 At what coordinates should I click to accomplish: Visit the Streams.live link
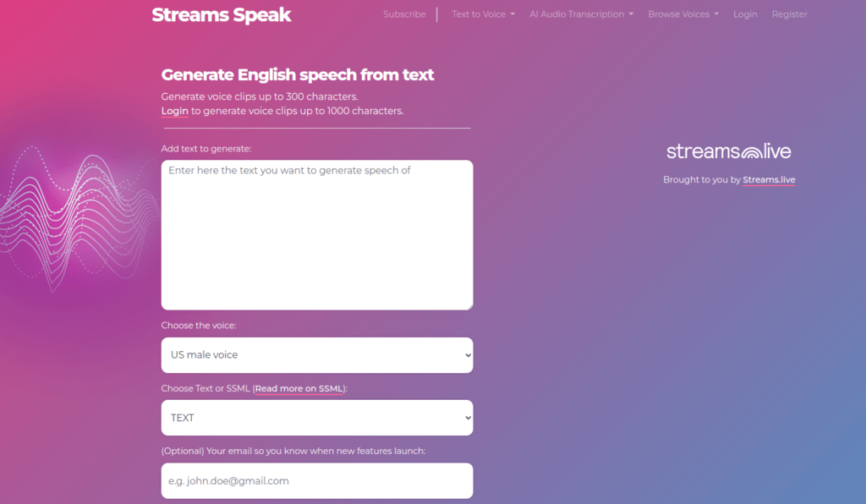[769, 180]
